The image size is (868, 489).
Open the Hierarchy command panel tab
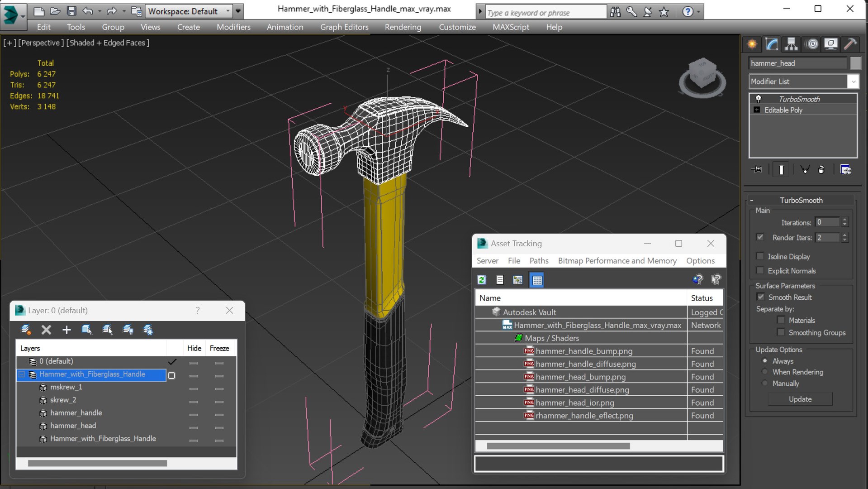791,44
